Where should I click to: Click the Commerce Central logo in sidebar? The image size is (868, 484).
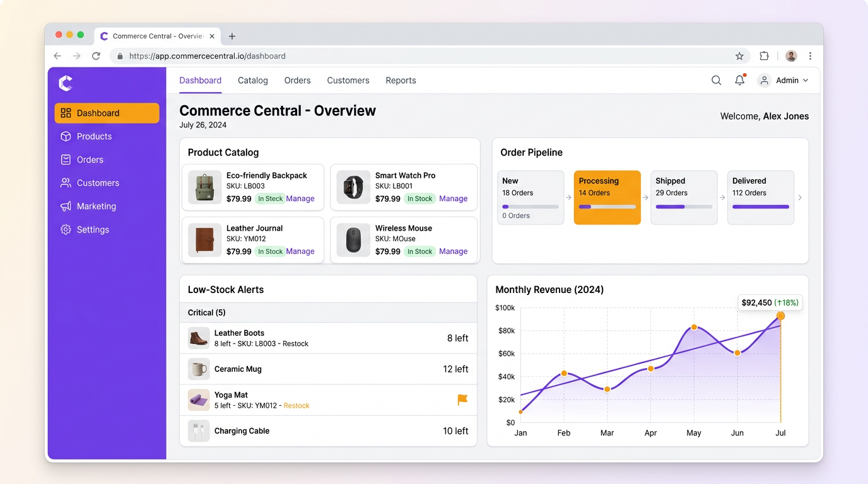66,83
